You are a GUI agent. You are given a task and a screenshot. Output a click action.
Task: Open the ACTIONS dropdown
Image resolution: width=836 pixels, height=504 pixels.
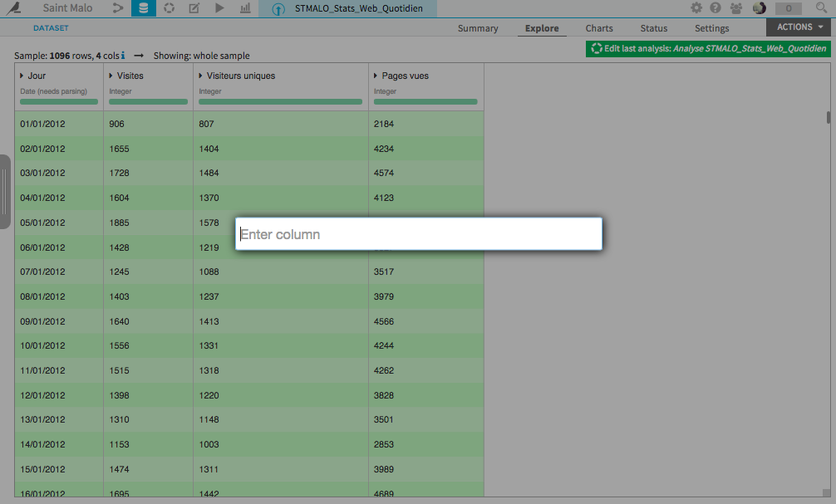click(x=800, y=27)
